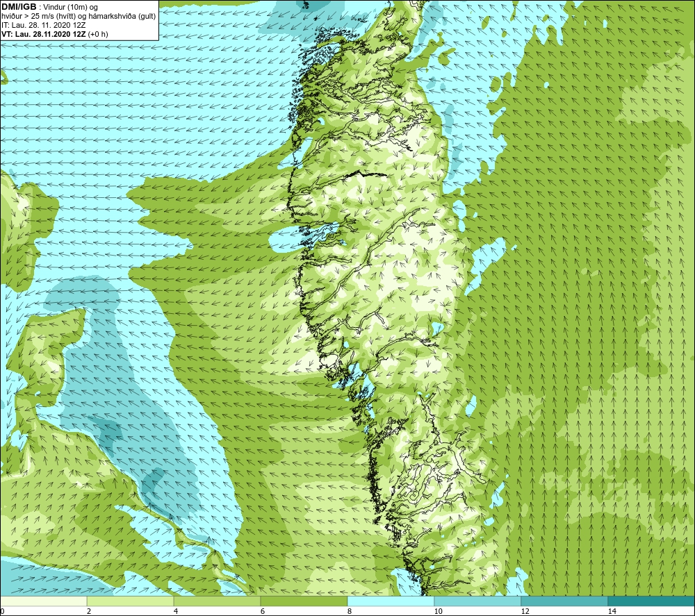Click the '10' label on the color scale

point(438,612)
